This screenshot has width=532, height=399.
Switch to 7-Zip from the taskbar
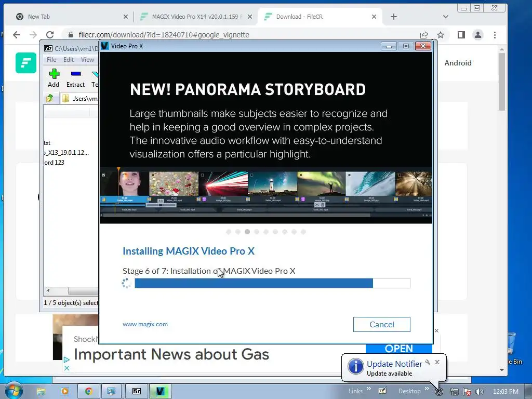[137, 391]
